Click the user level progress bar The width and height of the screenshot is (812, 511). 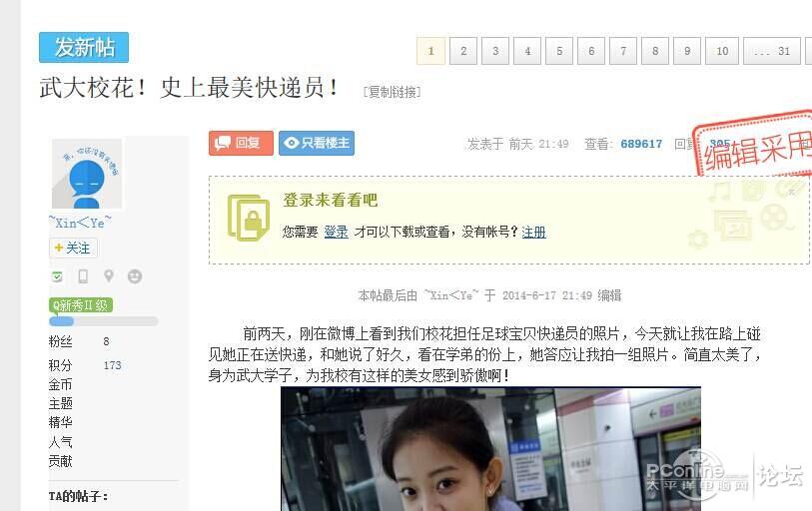click(x=104, y=321)
